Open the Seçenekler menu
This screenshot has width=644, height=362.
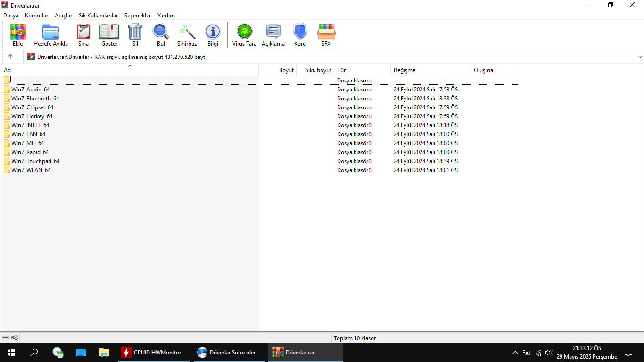[138, 16]
